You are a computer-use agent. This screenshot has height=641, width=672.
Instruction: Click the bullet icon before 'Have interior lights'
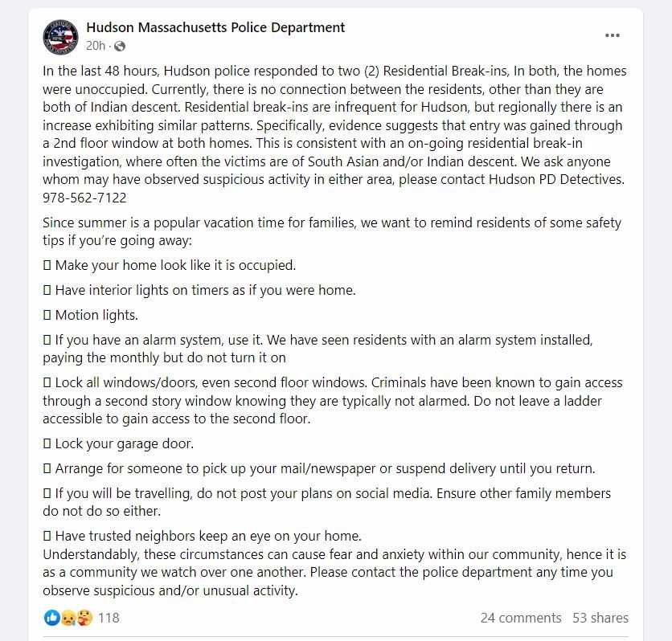[47, 290]
